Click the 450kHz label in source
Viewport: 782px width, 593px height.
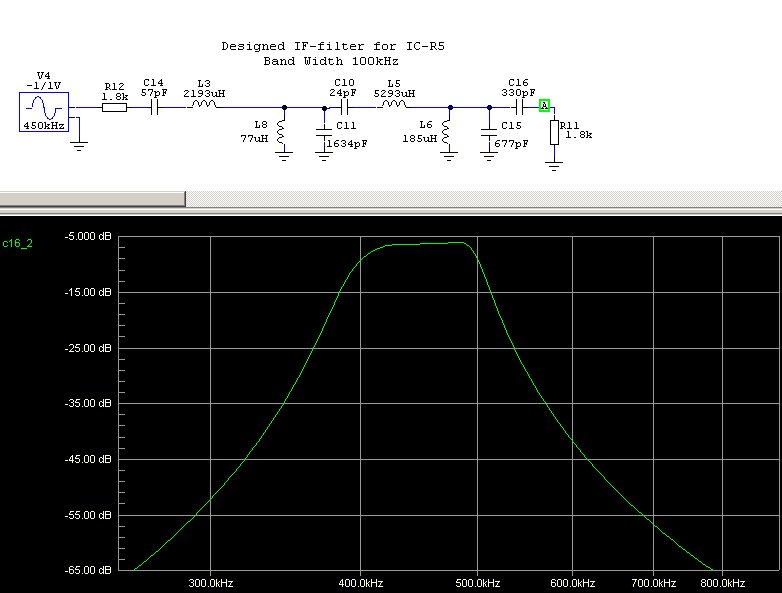click(44, 126)
